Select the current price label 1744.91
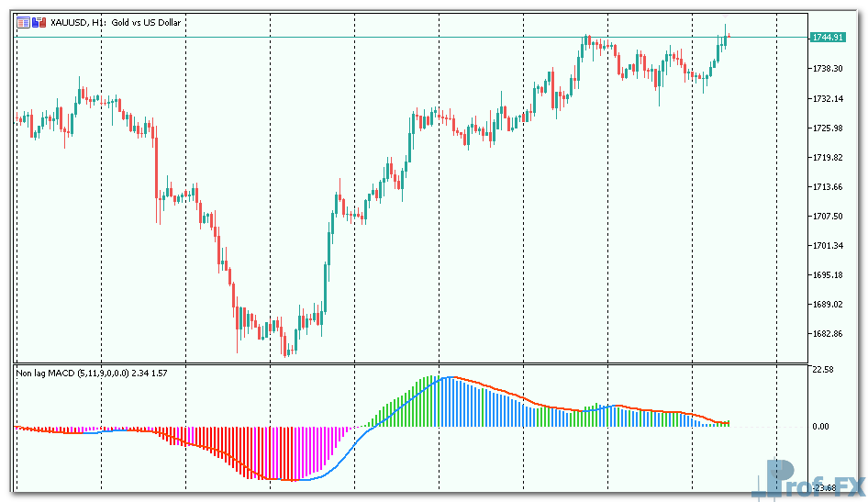868x502 pixels. [826, 38]
